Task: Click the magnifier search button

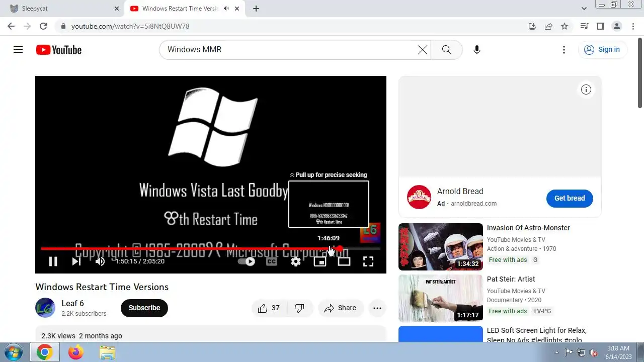Action: point(446,49)
